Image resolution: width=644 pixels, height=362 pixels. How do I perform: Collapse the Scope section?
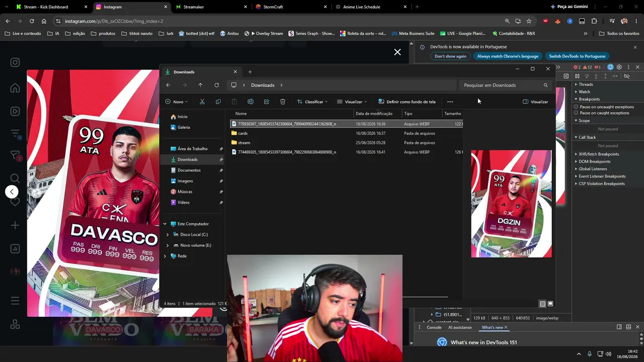coord(584,121)
